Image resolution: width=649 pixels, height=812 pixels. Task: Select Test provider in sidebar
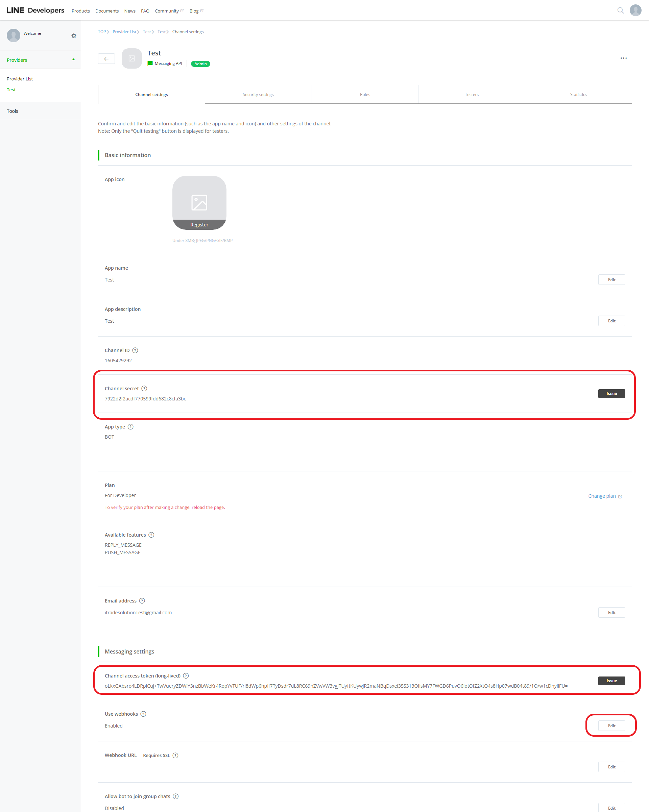click(x=11, y=90)
